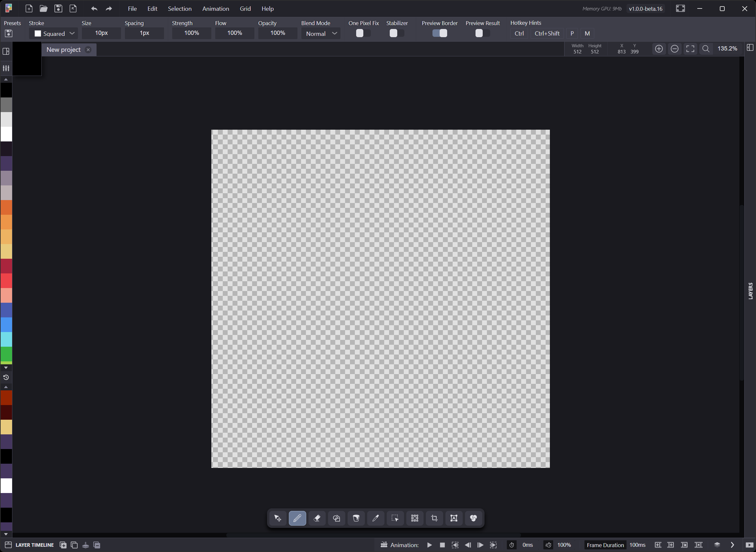This screenshot has width=756, height=552.
Task: Open the color history clock icon
Action: point(6,377)
